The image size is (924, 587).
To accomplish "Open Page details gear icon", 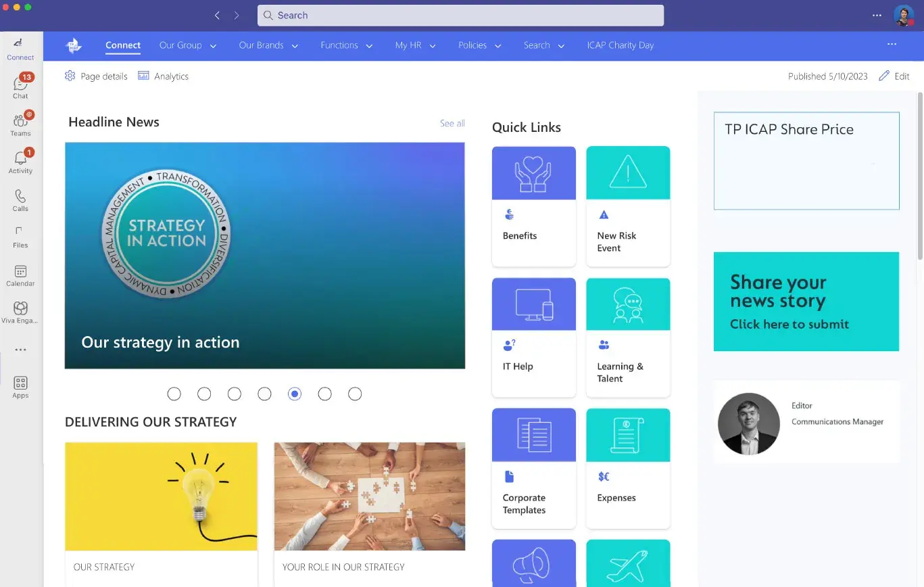I will pyautogui.click(x=70, y=76).
